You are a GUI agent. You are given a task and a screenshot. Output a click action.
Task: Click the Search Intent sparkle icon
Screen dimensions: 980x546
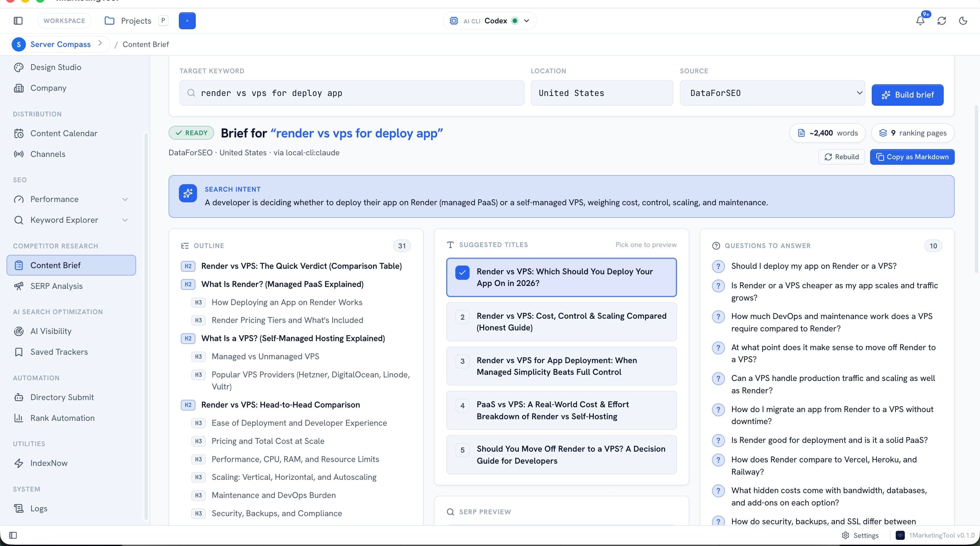[x=188, y=193]
